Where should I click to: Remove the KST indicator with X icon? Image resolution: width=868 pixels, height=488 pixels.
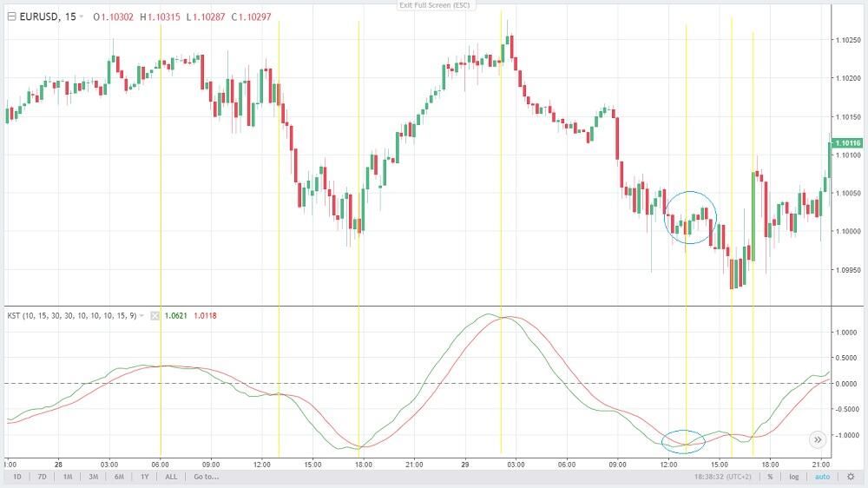coord(155,315)
